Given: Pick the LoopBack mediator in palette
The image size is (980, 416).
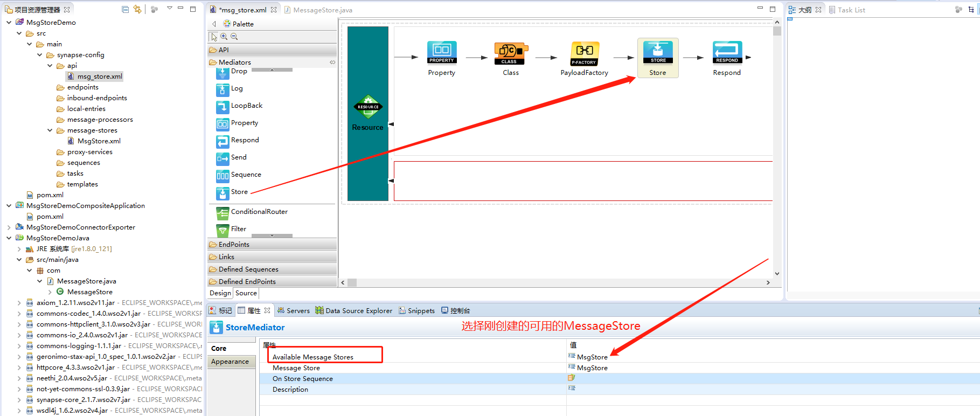Looking at the screenshot, I should click(x=240, y=106).
